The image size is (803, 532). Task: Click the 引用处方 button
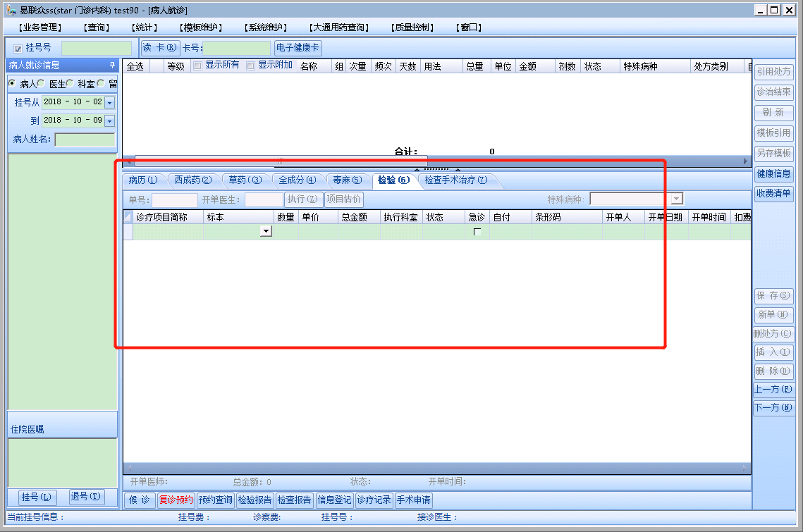(x=774, y=72)
